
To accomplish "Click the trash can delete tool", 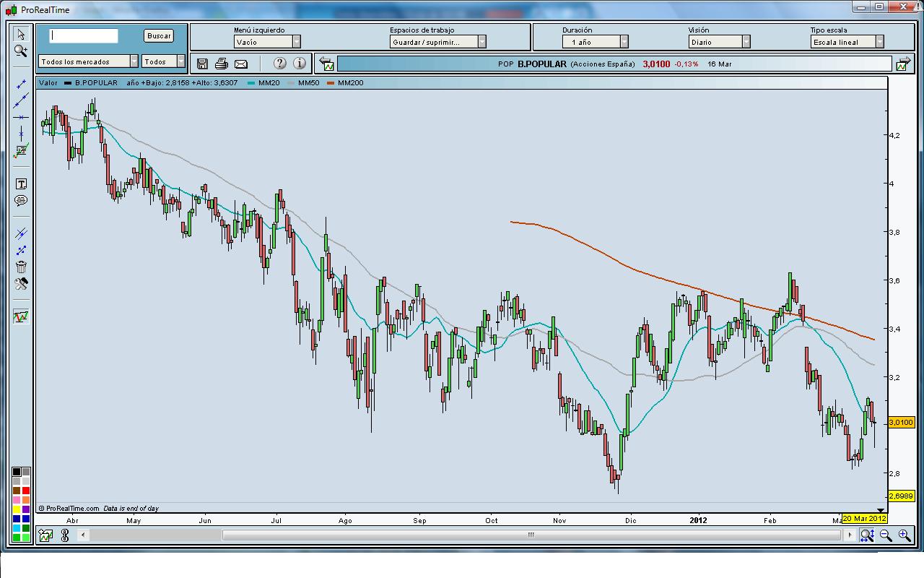I will [21, 267].
